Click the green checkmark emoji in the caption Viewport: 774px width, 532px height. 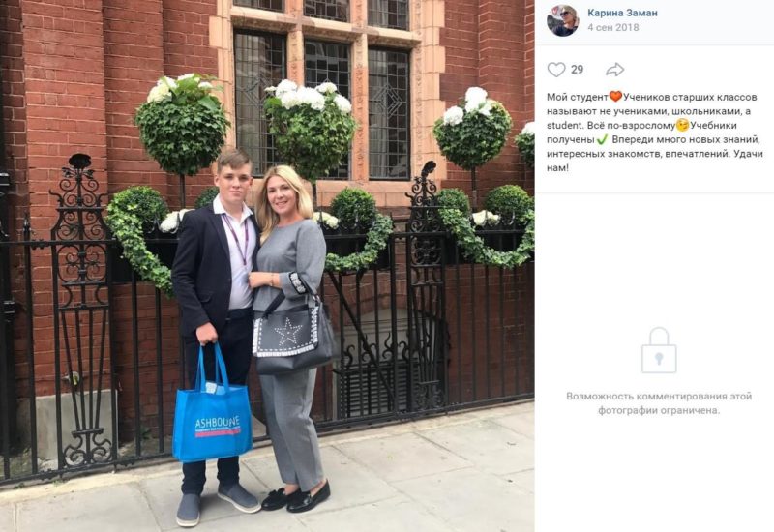coord(602,139)
